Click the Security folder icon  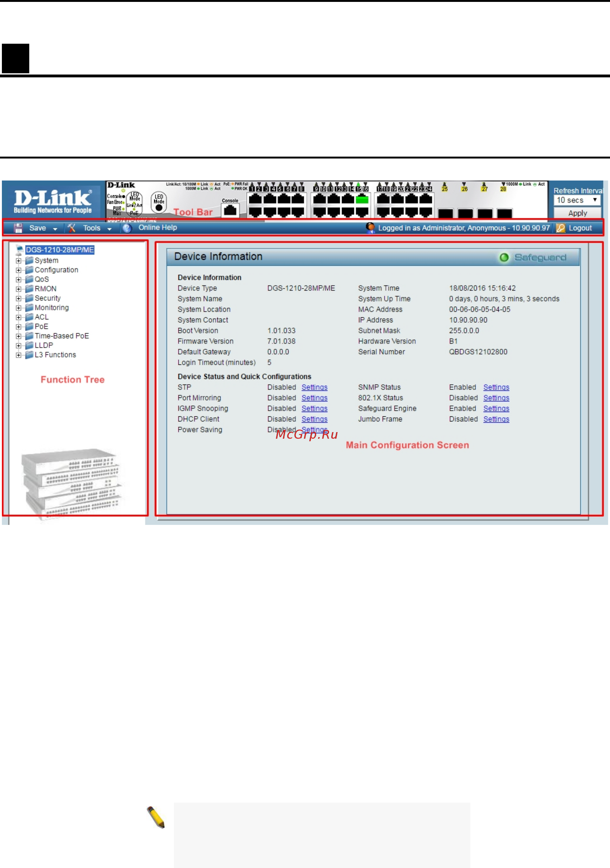pos(29,298)
